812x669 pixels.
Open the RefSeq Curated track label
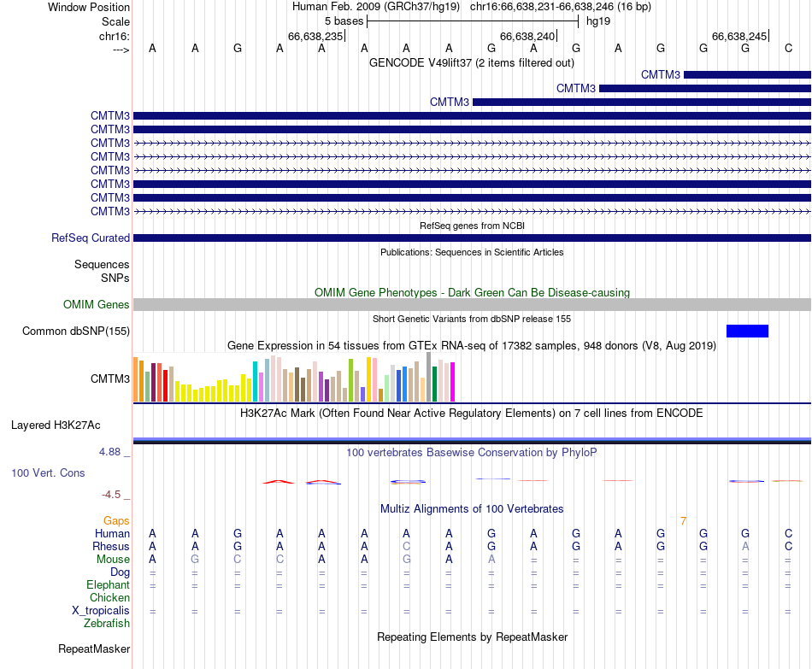[x=91, y=238]
